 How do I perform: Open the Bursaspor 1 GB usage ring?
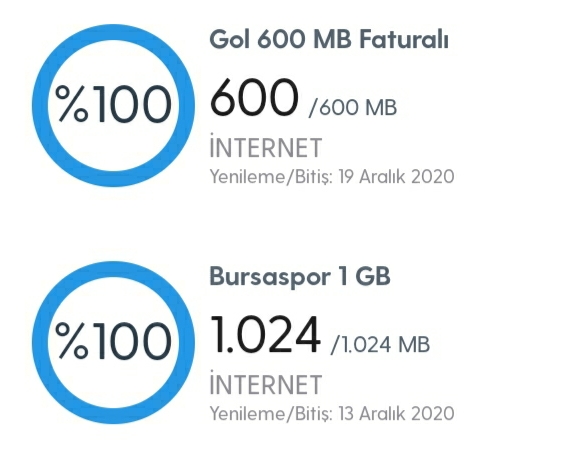(x=113, y=342)
